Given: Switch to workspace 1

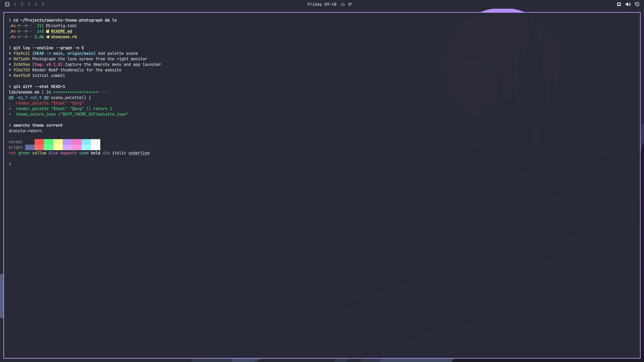Looking at the screenshot, I should pos(15,4).
